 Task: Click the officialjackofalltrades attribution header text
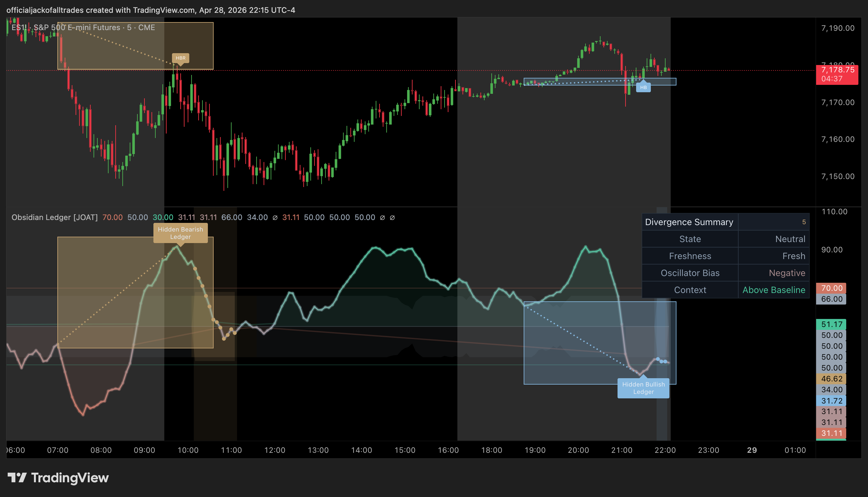pos(151,10)
